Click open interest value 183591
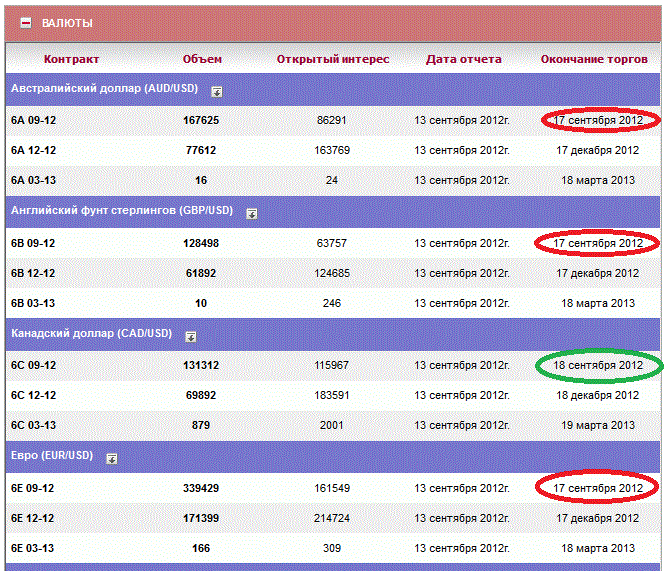667x571 pixels. pos(332,395)
